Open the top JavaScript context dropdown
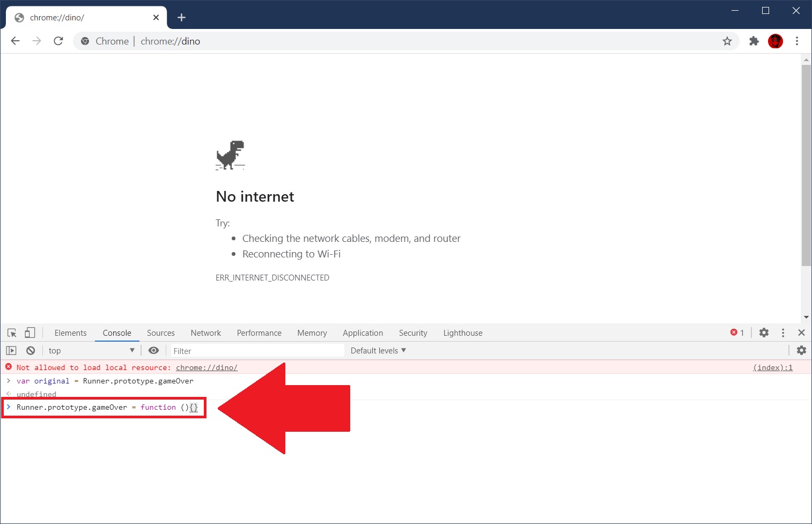This screenshot has width=812, height=524. 91,351
